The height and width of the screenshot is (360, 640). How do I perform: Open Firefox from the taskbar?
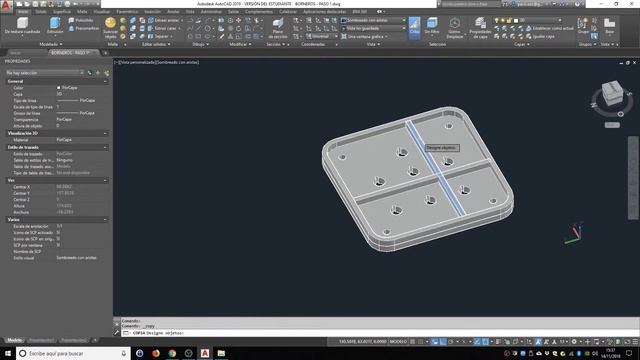tap(156, 353)
